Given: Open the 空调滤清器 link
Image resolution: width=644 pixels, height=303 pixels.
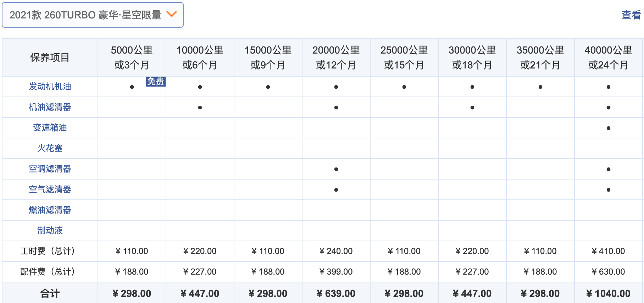Looking at the screenshot, I should point(50,169).
